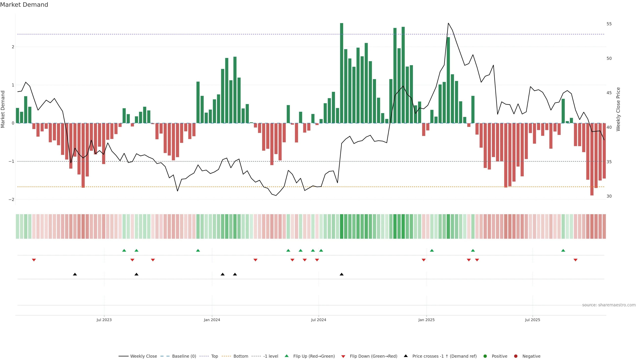Click the black Price crosses -1 legend triangle

pos(406,356)
